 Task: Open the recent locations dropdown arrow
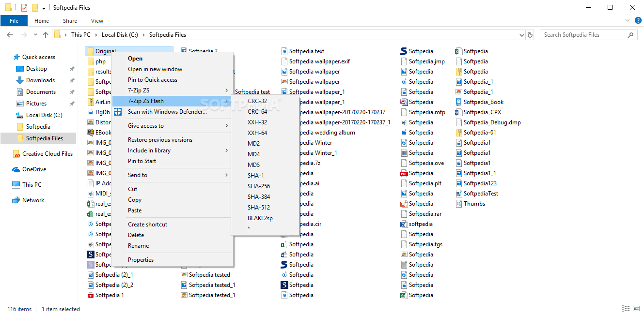pyautogui.click(x=36, y=35)
